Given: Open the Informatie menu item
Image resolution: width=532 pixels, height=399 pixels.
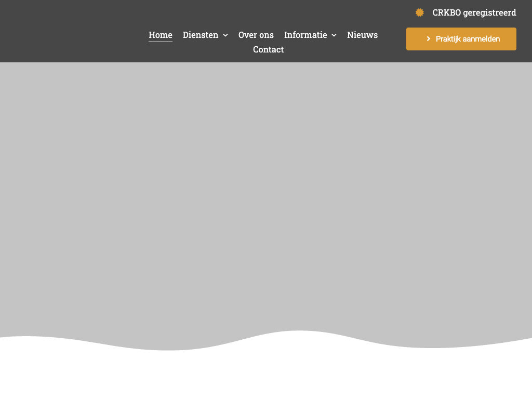Looking at the screenshot, I should tap(305, 35).
